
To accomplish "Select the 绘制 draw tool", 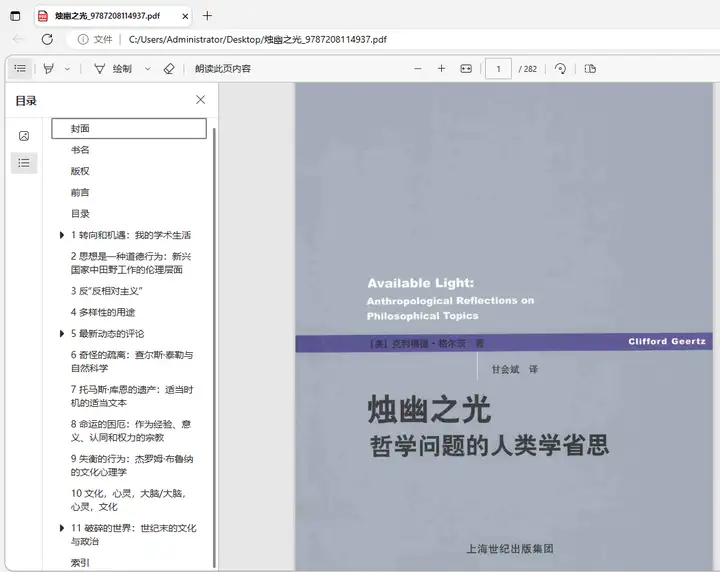I will tap(113, 69).
